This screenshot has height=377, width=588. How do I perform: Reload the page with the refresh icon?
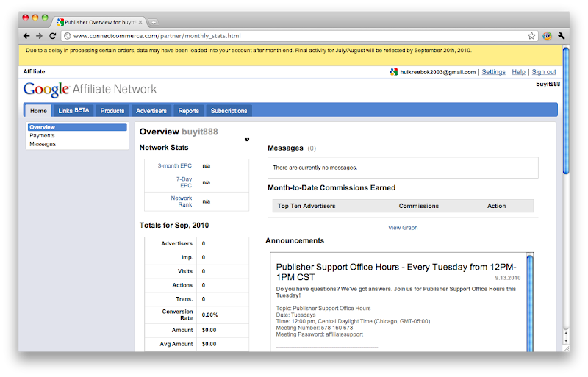pos(52,35)
